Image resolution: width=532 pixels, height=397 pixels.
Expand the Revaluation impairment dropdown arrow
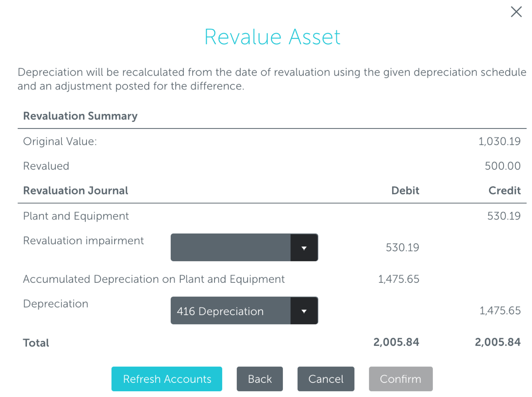(304, 247)
